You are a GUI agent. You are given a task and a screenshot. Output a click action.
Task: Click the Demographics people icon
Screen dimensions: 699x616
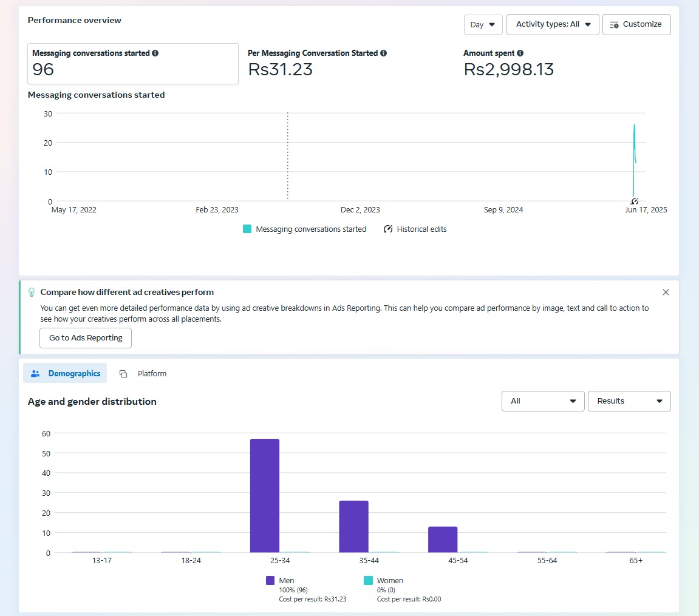pos(35,374)
